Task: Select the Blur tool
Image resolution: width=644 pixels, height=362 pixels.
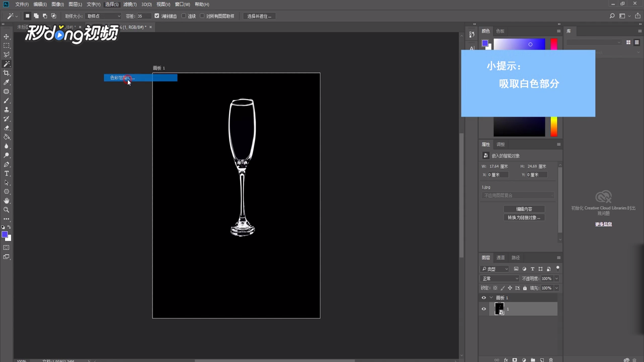Action: click(x=7, y=146)
